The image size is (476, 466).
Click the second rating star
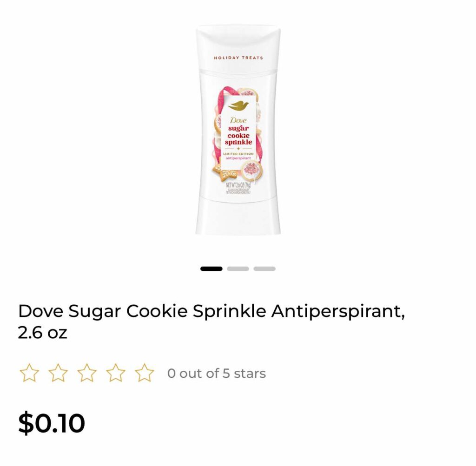58,373
